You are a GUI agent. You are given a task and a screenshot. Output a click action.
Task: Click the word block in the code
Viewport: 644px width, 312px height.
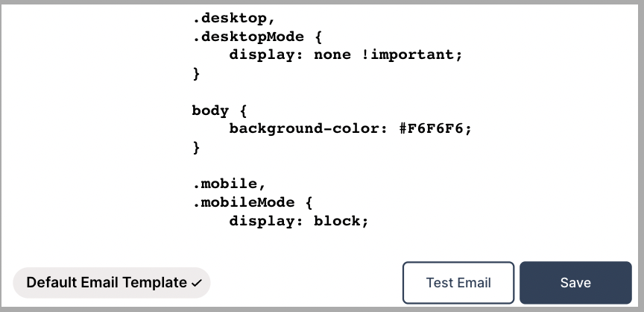coord(341,221)
